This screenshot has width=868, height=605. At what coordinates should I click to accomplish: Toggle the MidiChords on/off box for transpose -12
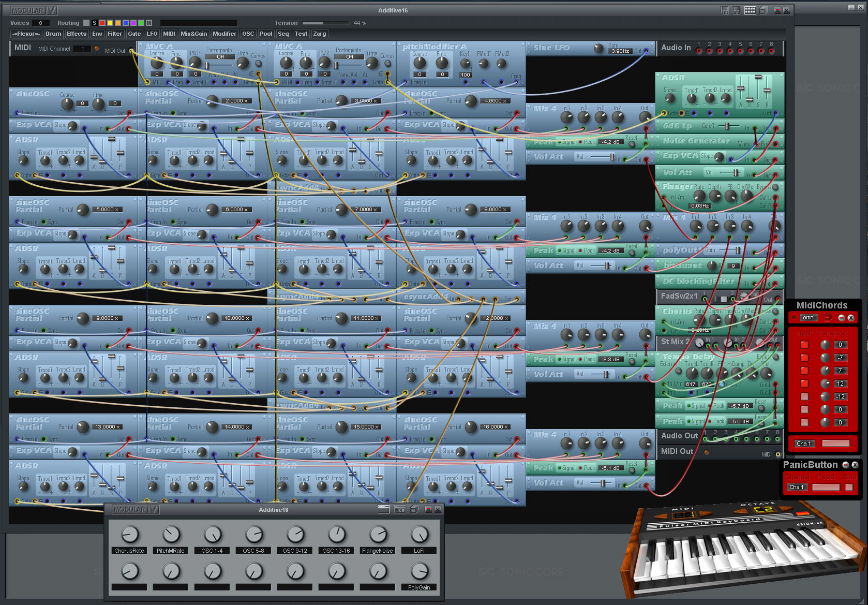click(x=804, y=396)
